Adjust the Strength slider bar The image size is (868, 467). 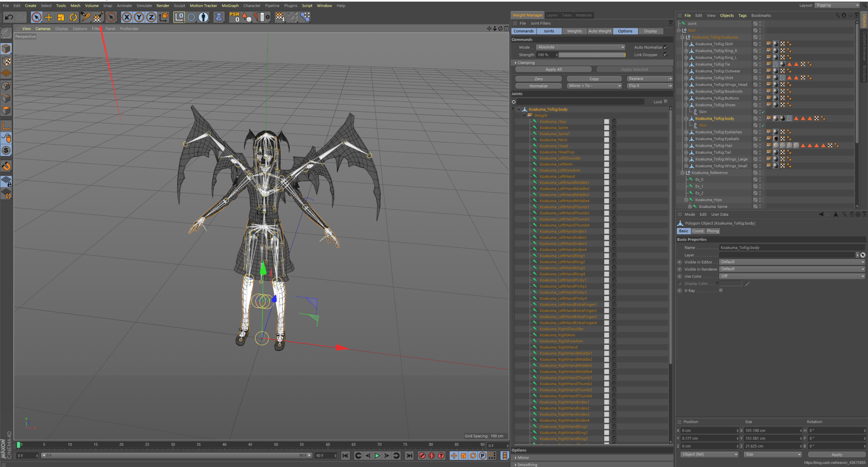(592, 55)
